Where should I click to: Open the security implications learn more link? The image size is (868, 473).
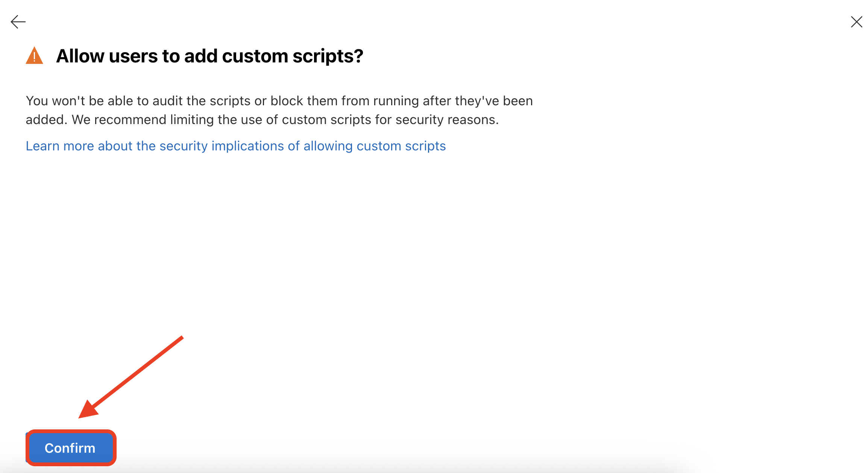[x=235, y=146]
